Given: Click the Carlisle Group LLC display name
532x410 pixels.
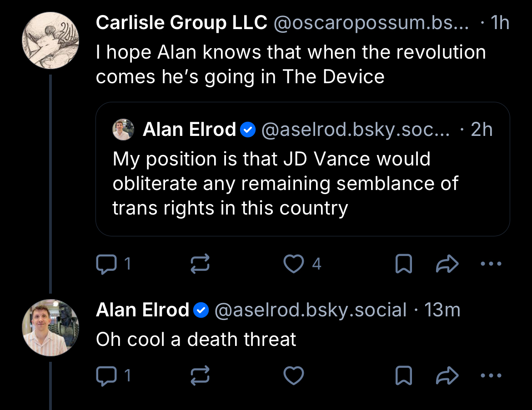Looking at the screenshot, I should click(181, 23).
